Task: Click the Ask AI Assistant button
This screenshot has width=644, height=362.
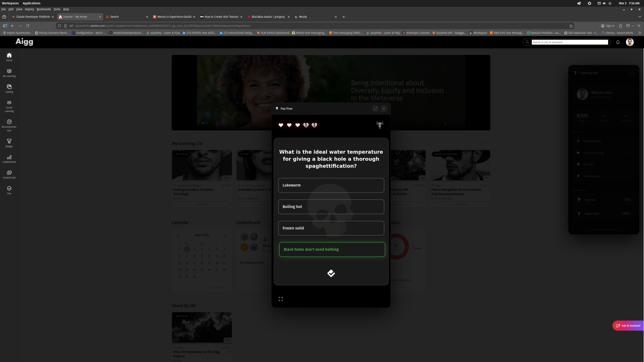Action: pos(628,326)
